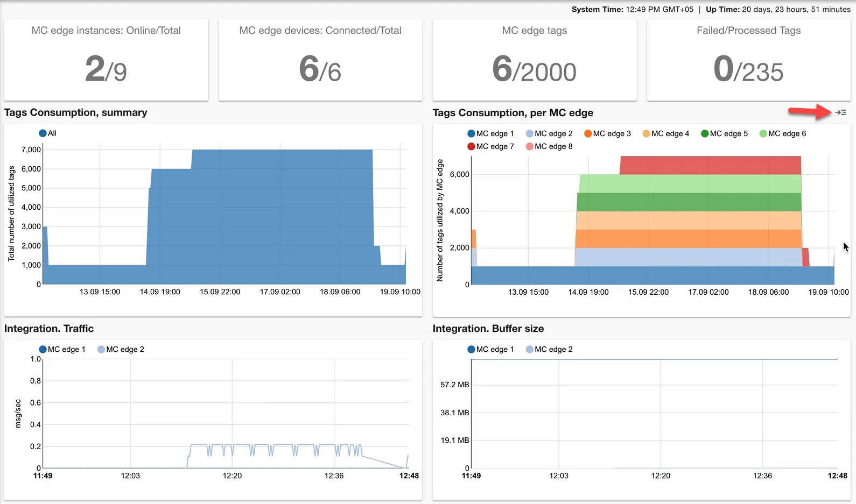Image resolution: width=856 pixels, height=504 pixels.
Task: Toggle MC edge 1 in the Integration. Buffer size legend
Action: [490, 349]
